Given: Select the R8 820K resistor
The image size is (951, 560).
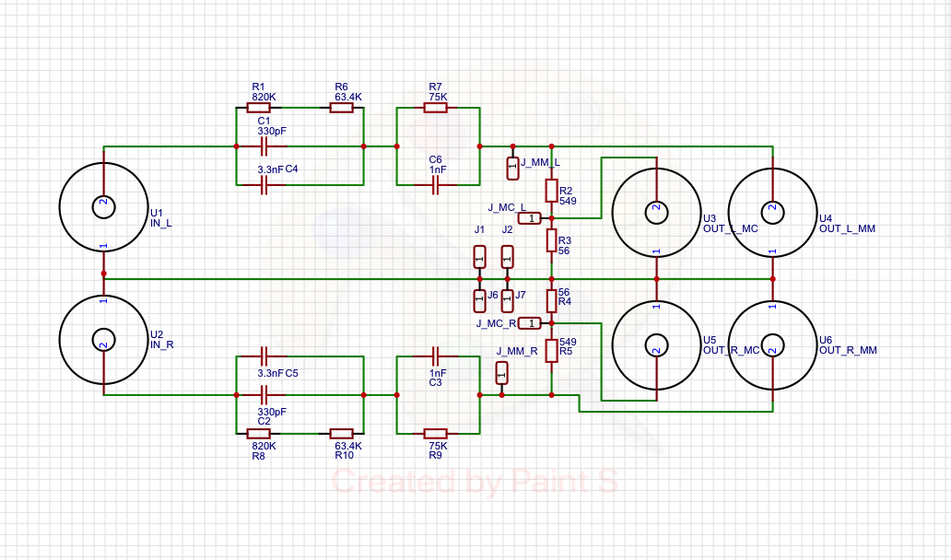Looking at the screenshot, I should (x=259, y=434).
